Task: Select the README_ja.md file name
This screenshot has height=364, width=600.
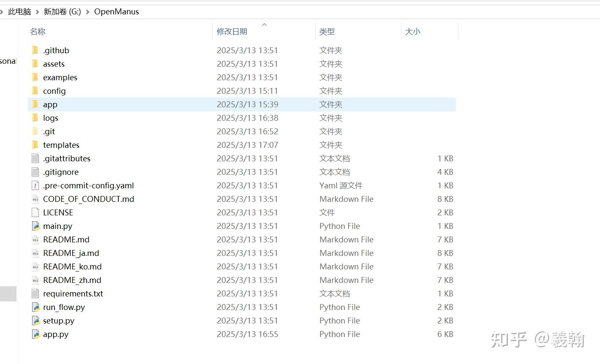Action: pyautogui.click(x=71, y=253)
